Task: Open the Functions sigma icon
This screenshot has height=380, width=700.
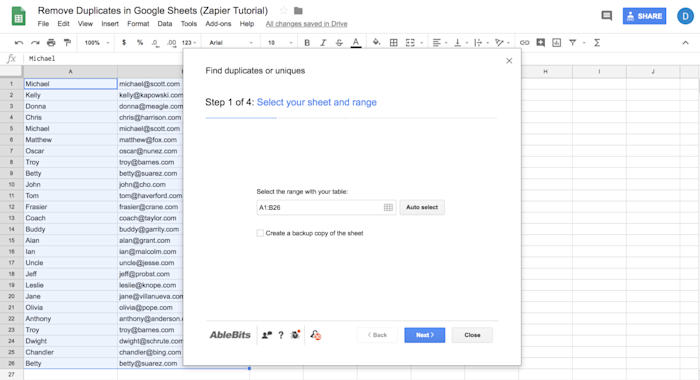Action: pos(597,43)
